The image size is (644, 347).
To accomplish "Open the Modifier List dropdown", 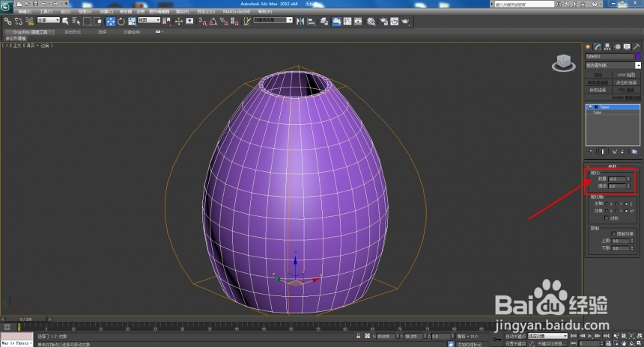I will [x=638, y=65].
